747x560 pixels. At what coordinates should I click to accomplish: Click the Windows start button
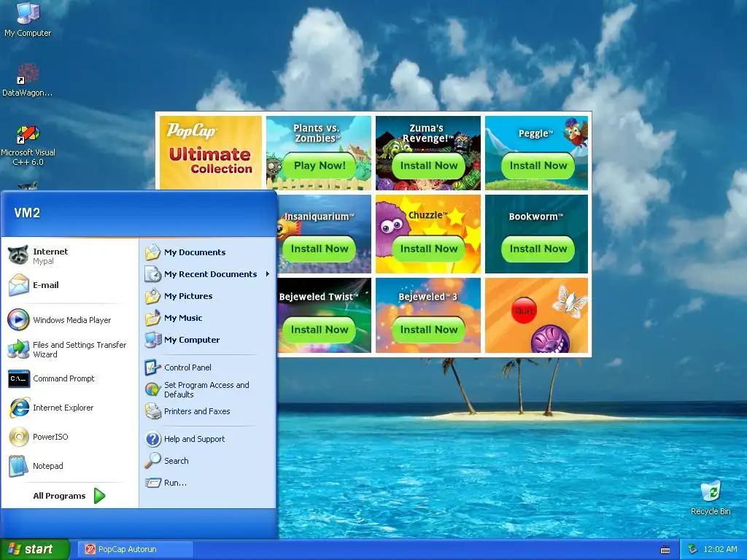tap(35, 549)
